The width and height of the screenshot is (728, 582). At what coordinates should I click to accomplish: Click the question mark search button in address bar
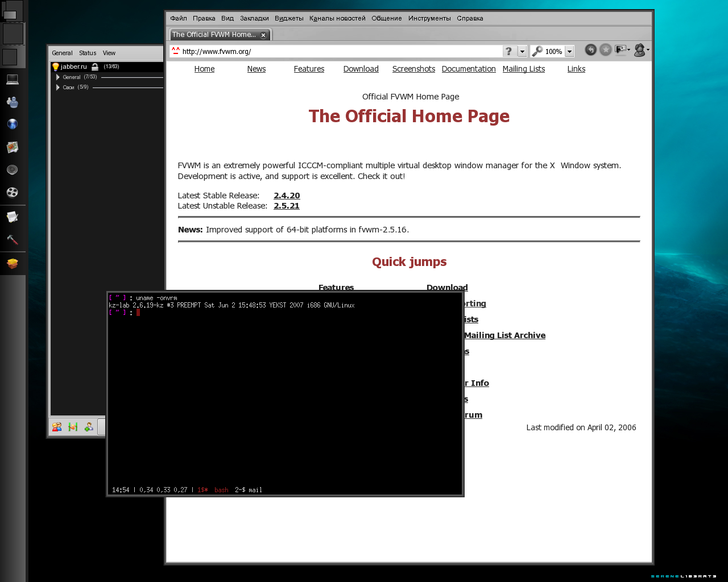pos(509,51)
